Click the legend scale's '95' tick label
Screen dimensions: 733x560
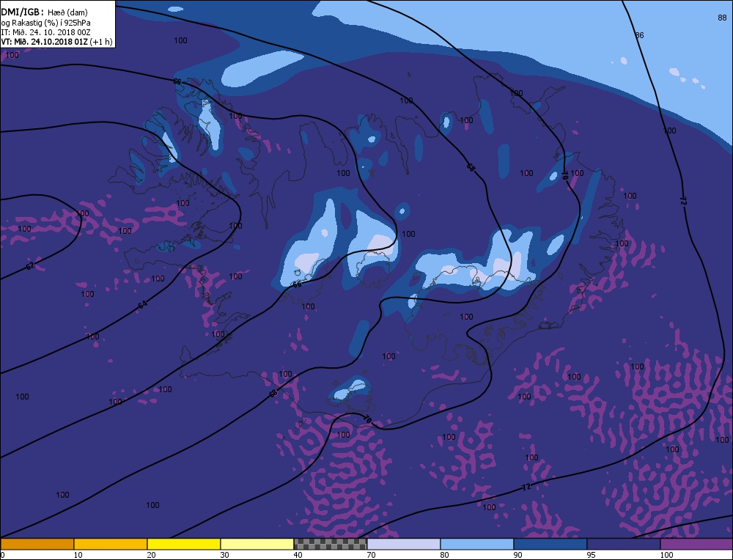(592, 555)
